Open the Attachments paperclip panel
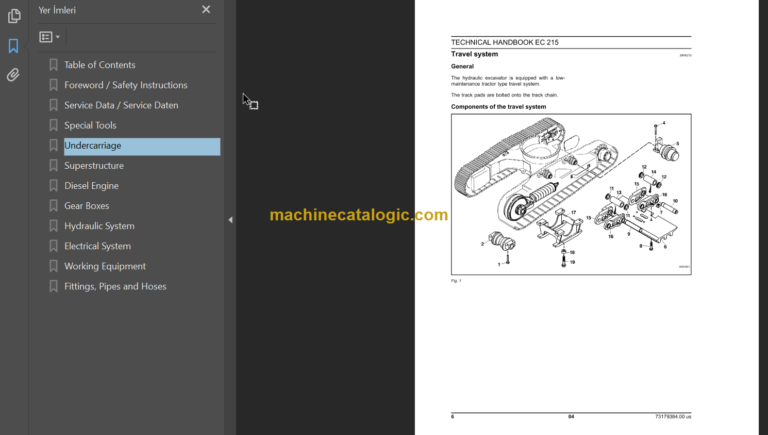The image size is (768, 435). [x=13, y=75]
